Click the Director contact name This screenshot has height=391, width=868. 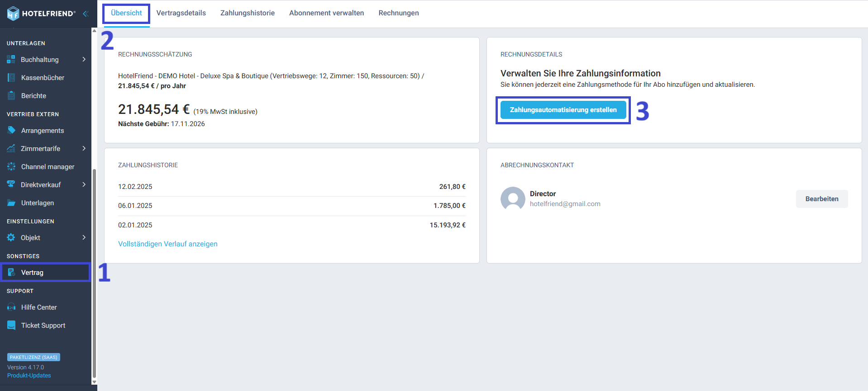tap(543, 194)
